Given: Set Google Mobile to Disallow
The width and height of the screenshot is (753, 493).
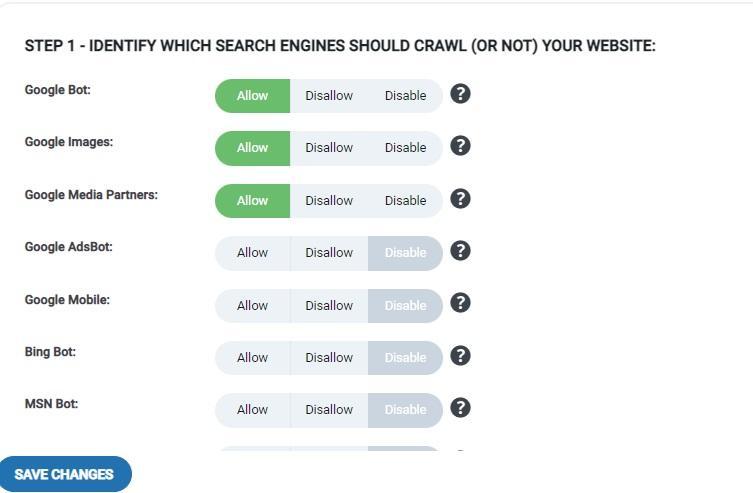Looking at the screenshot, I should (x=329, y=306).
